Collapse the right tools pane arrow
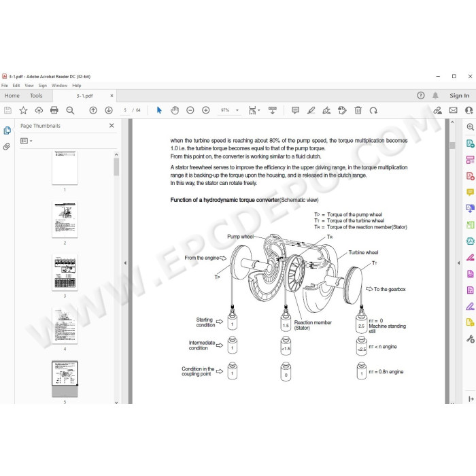Viewport: 476px width, 476px height. point(458,263)
